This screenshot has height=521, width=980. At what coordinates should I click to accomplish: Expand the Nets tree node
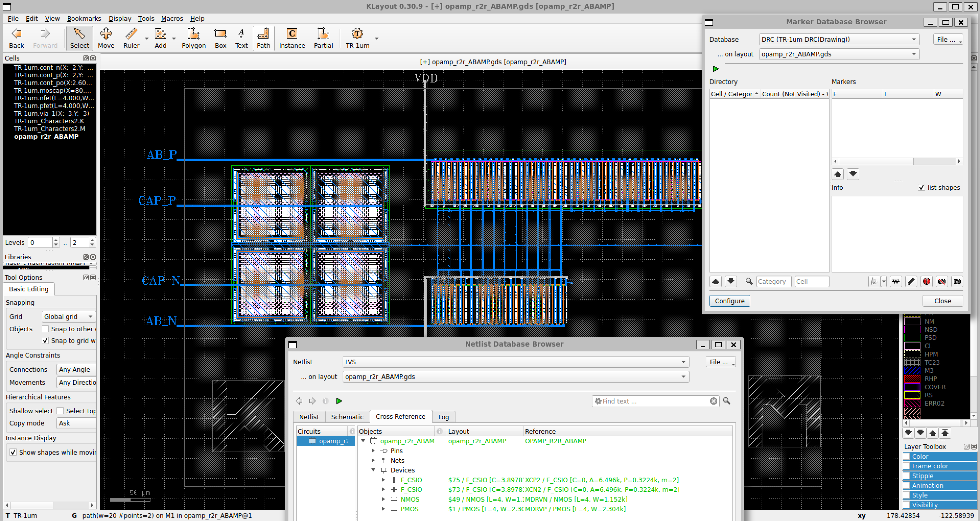[x=373, y=460]
